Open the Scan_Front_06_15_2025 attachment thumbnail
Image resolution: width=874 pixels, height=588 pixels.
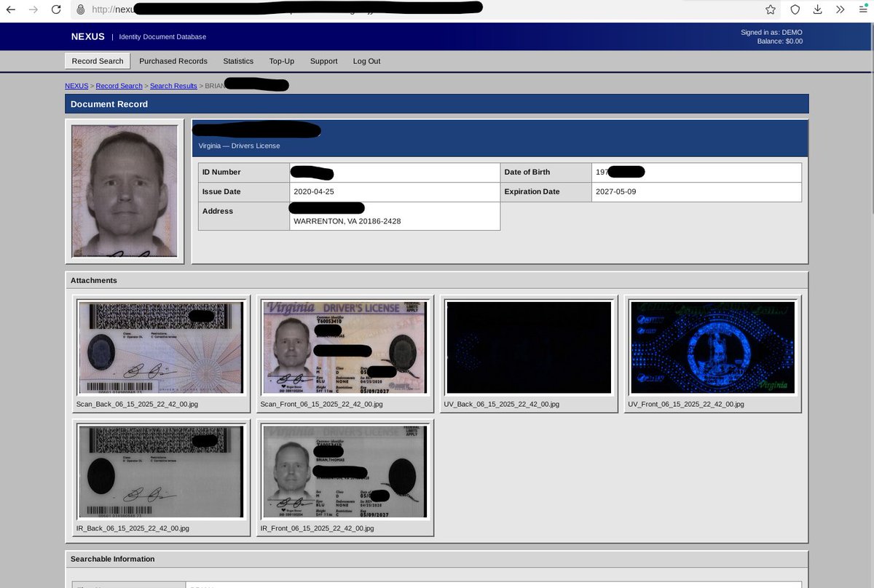[345, 348]
